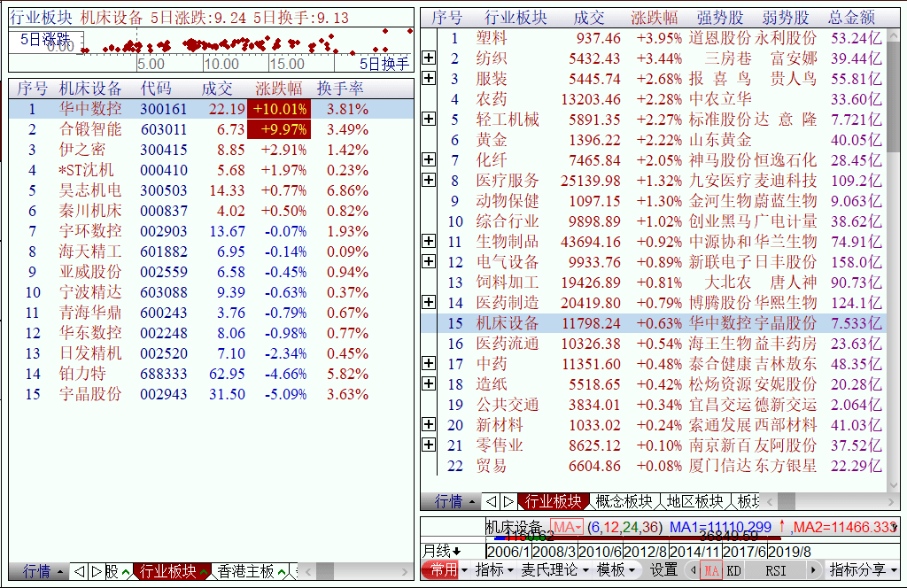Expand the 中药 sector row

point(429,363)
